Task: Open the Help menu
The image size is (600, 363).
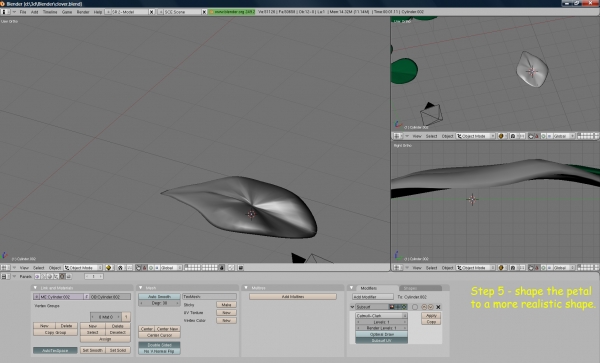Action: (98, 12)
